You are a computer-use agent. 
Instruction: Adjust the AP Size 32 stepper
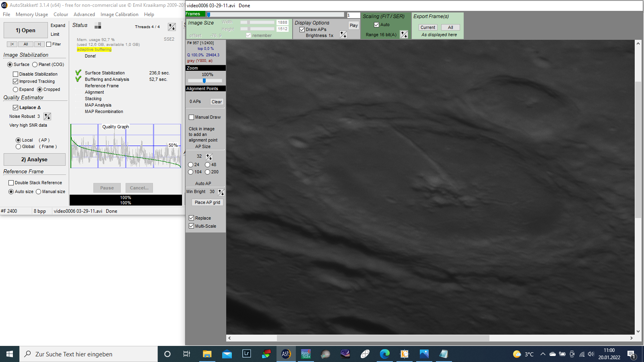coord(209,156)
